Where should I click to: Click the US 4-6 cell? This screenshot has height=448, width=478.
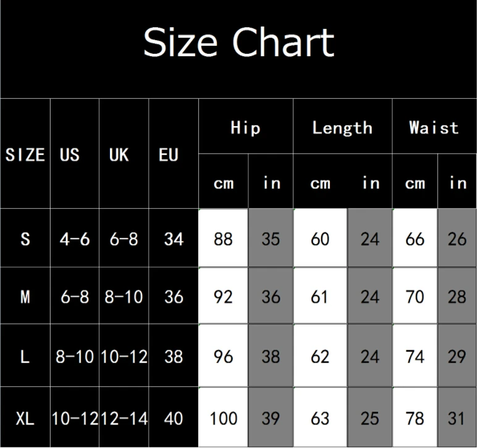[x=75, y=238]
